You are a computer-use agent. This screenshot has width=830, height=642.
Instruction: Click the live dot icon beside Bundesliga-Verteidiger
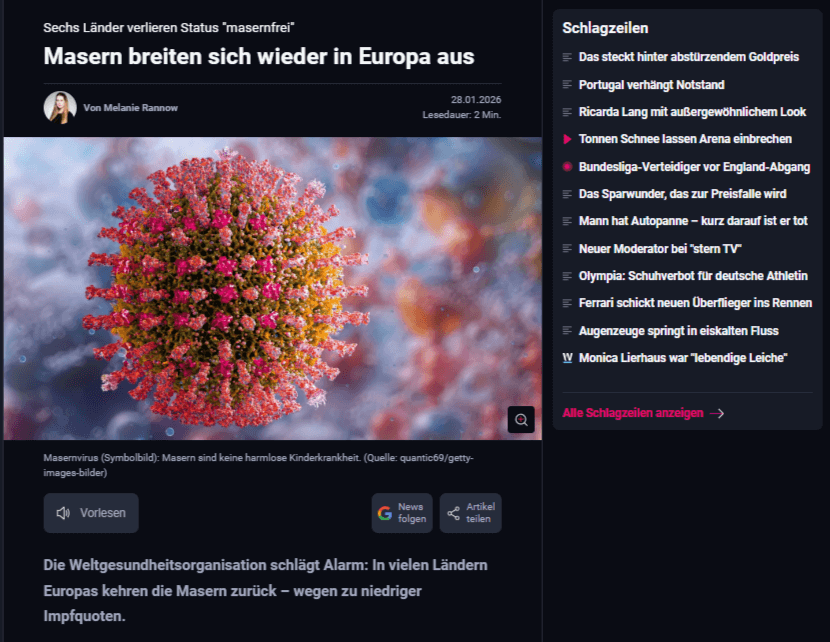[567, 167]
